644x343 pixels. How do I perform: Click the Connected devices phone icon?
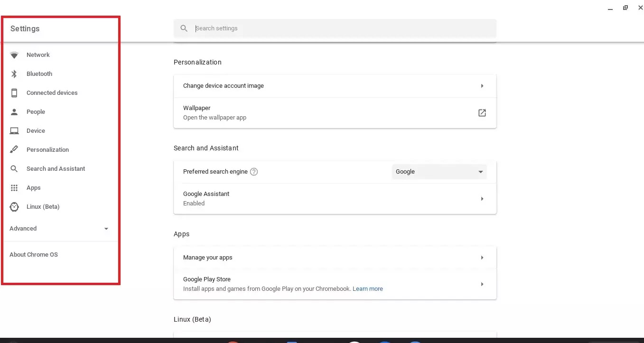point(14,93)
